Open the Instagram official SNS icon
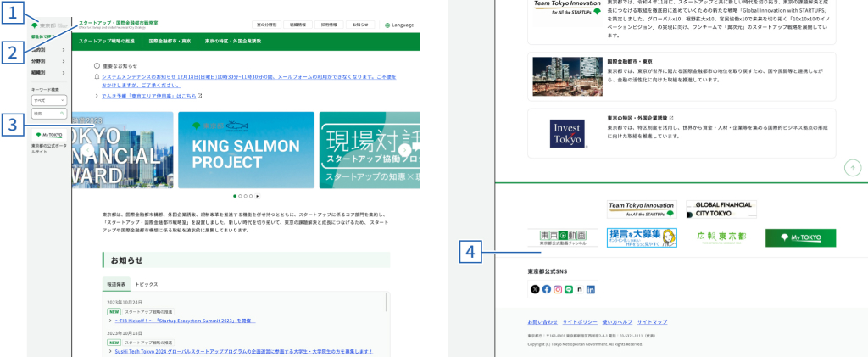The image size is (868, 357). pos(558,289)
